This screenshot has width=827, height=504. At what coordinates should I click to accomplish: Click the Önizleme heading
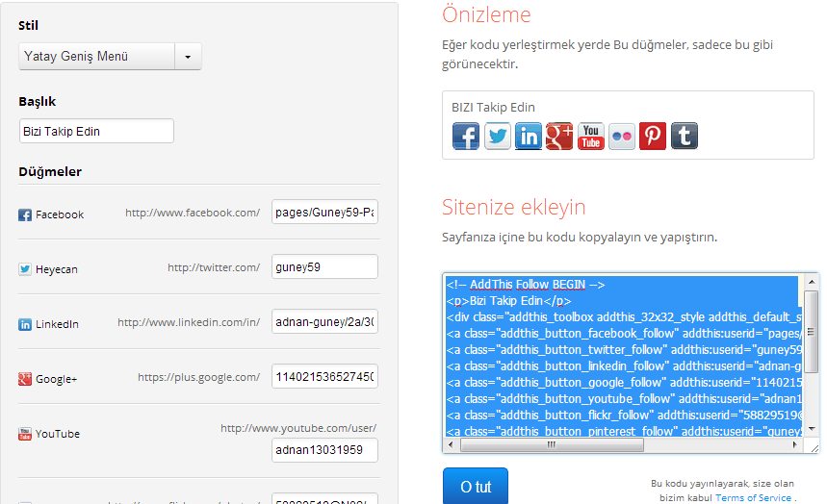[x=486, y=14]
